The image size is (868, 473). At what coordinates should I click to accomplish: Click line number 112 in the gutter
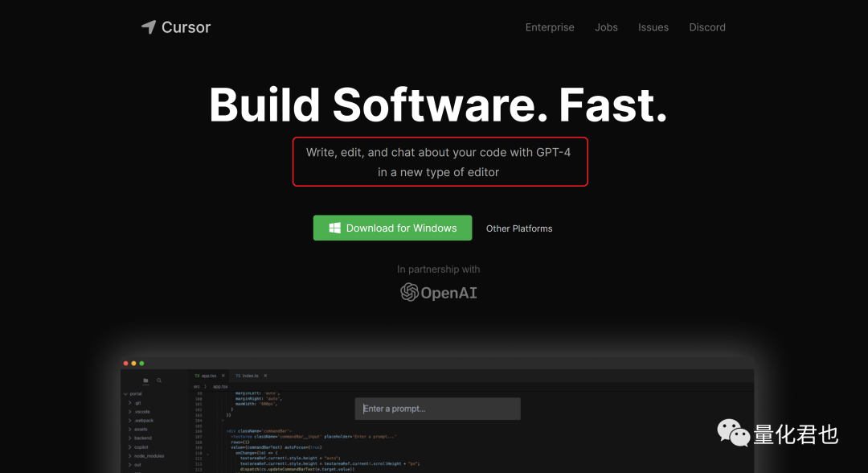[x=199, y=463]
